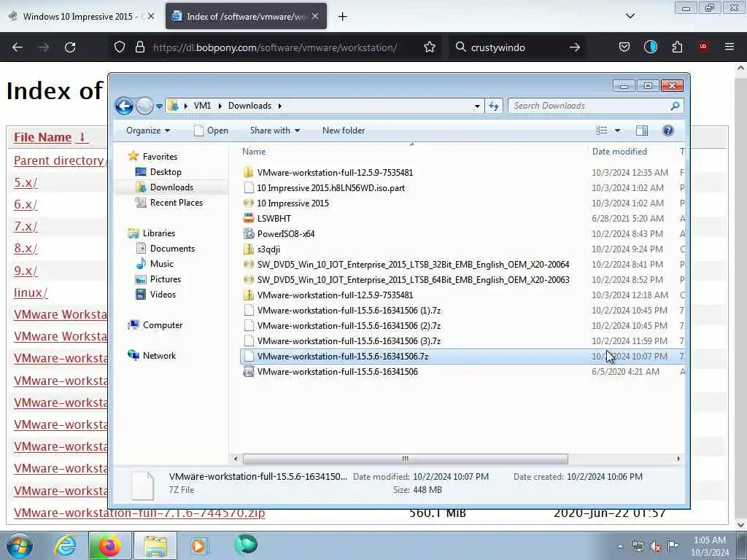The height and width of the screenshot is (560, 747).
Task: Open the Pocket save icon
Action: tap(624, 47)
